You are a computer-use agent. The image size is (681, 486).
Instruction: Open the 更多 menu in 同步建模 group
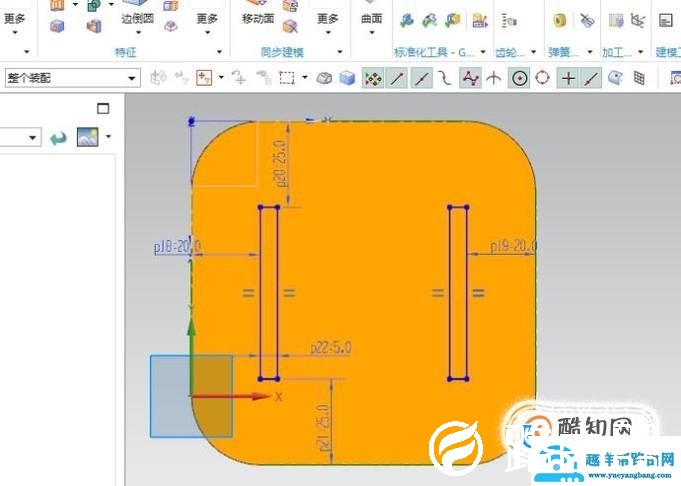point(327,23)
